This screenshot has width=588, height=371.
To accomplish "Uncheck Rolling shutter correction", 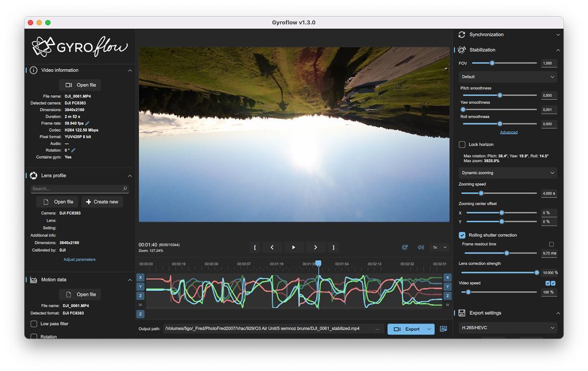I will (x=462, y=235).
